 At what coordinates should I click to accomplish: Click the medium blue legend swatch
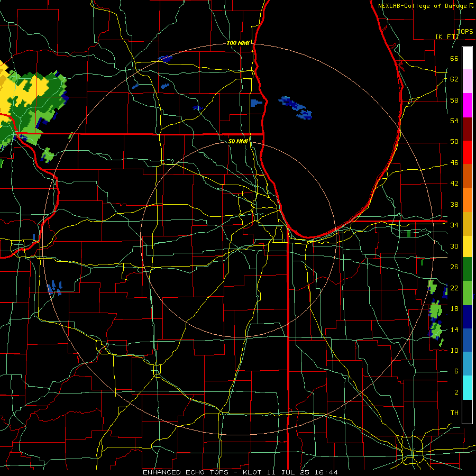467,340
